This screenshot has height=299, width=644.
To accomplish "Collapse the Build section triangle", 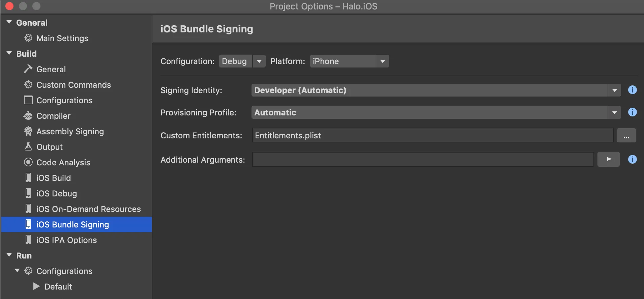I will tap(9, 54).
